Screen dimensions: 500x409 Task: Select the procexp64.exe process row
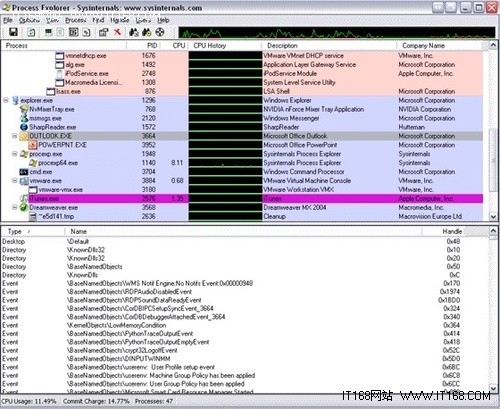(x=242, y=163)
